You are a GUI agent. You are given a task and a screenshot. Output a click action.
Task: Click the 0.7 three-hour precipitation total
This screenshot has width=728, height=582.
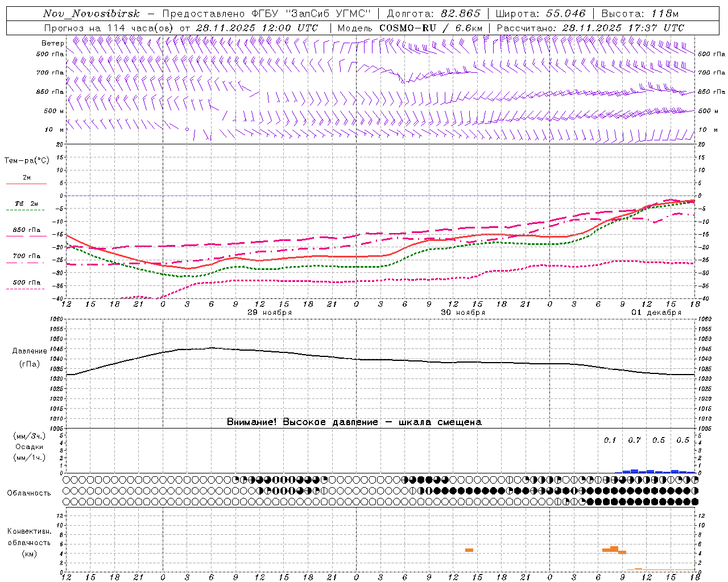634,440
